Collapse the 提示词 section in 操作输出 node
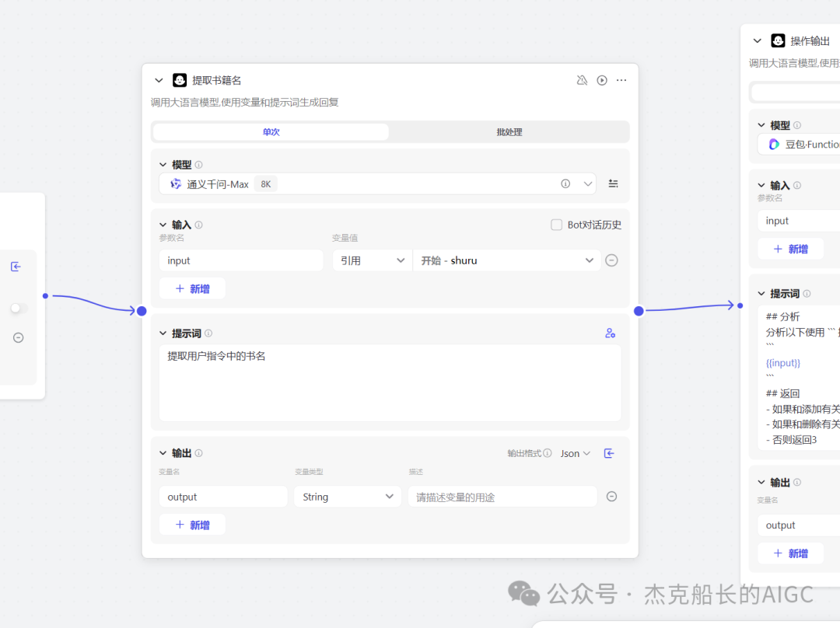 coord(761,293)
